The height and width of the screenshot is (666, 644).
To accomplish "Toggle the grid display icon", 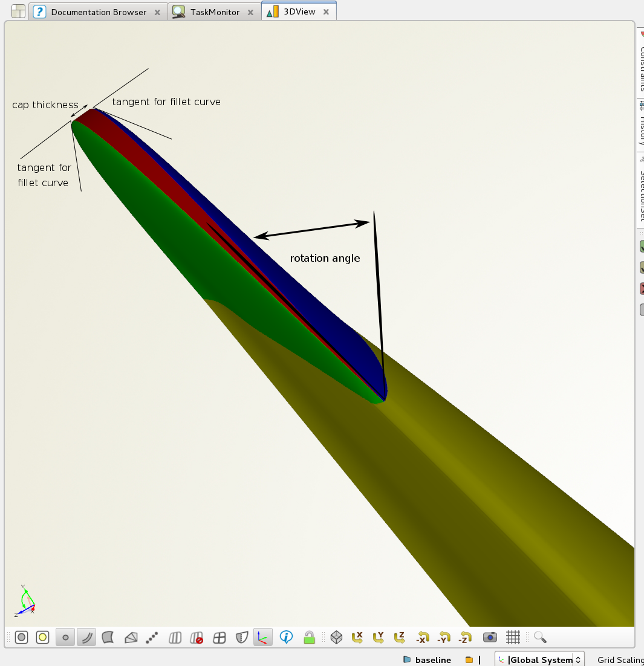I will (x=513, y=637).
